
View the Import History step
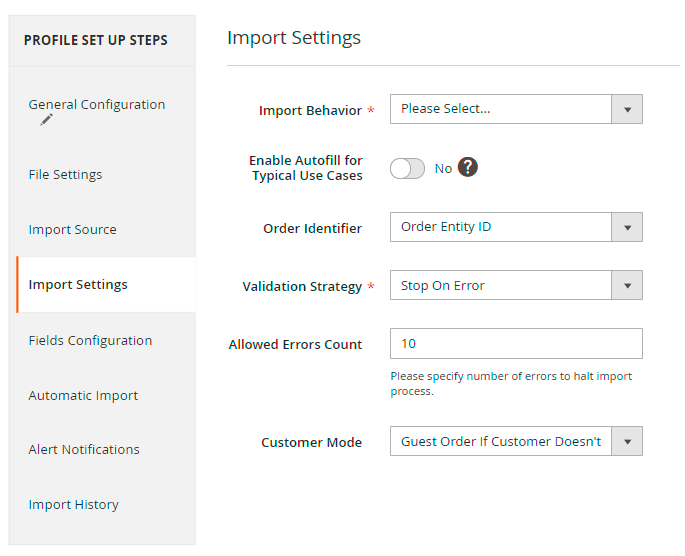click(x=73, y=505)
